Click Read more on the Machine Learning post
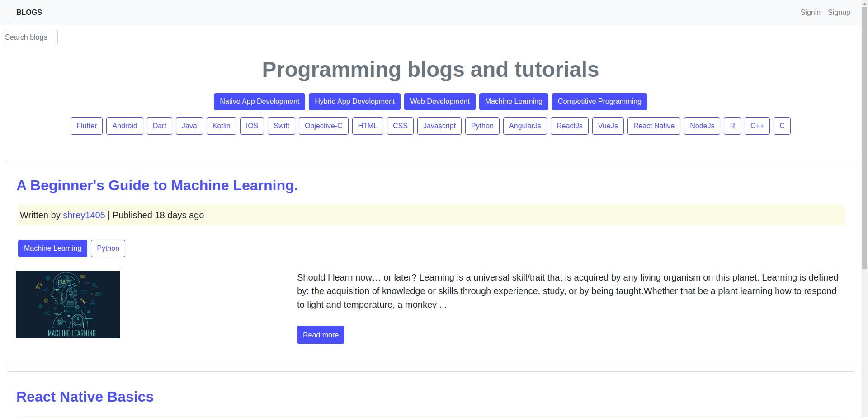 [321, 335]
